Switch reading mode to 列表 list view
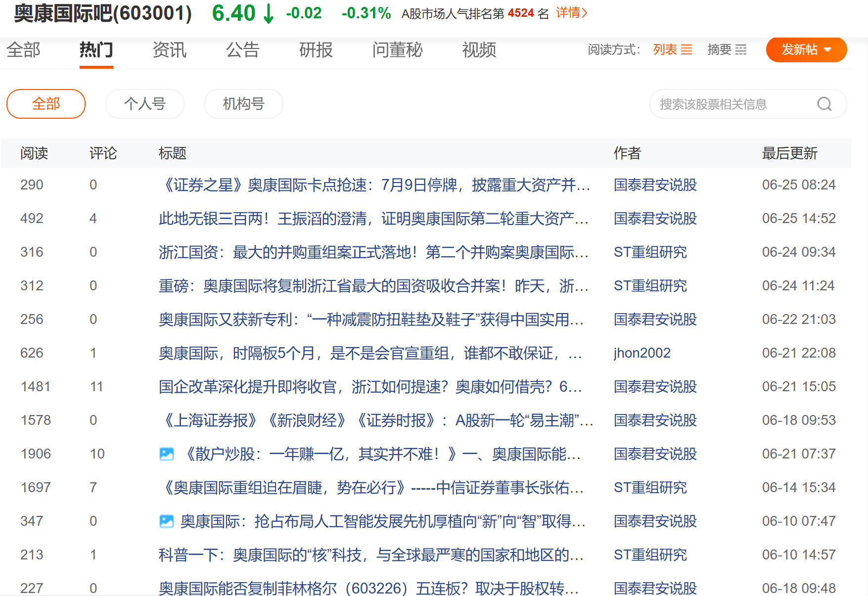The height and width of the screenshot is (596, 868). [672, 49]
